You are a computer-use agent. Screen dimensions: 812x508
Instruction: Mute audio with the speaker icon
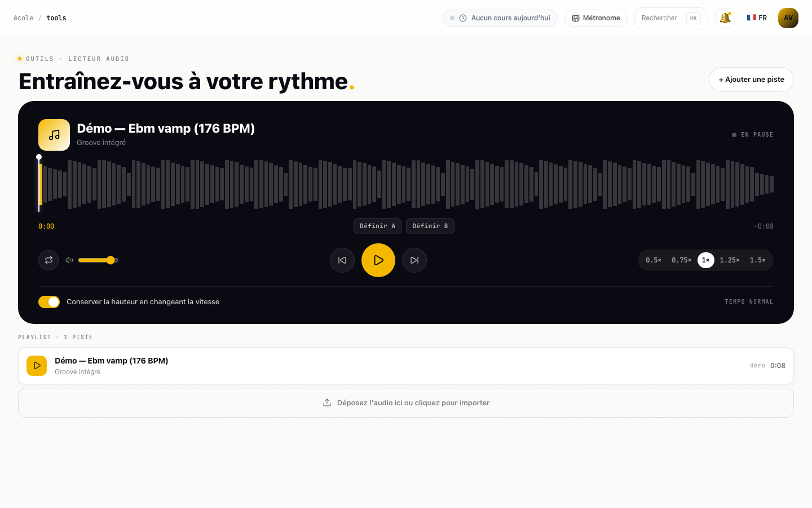(x=69, y=260)
